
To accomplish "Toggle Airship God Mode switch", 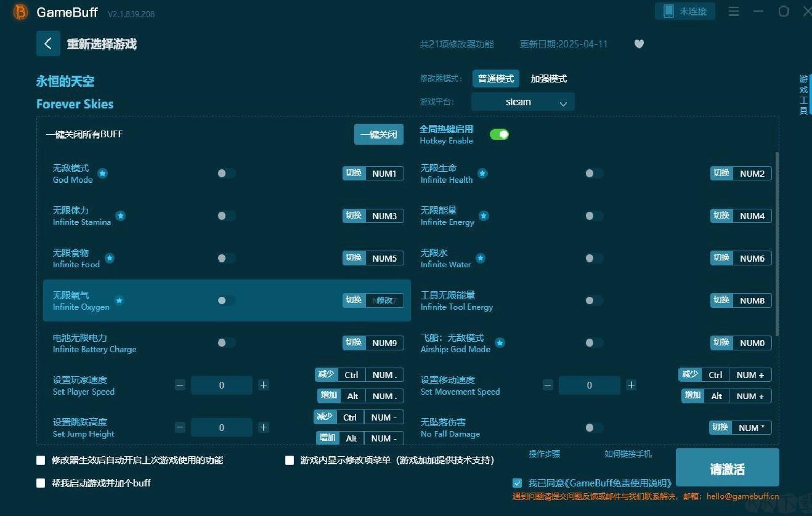I will click(x=594, y=343).
